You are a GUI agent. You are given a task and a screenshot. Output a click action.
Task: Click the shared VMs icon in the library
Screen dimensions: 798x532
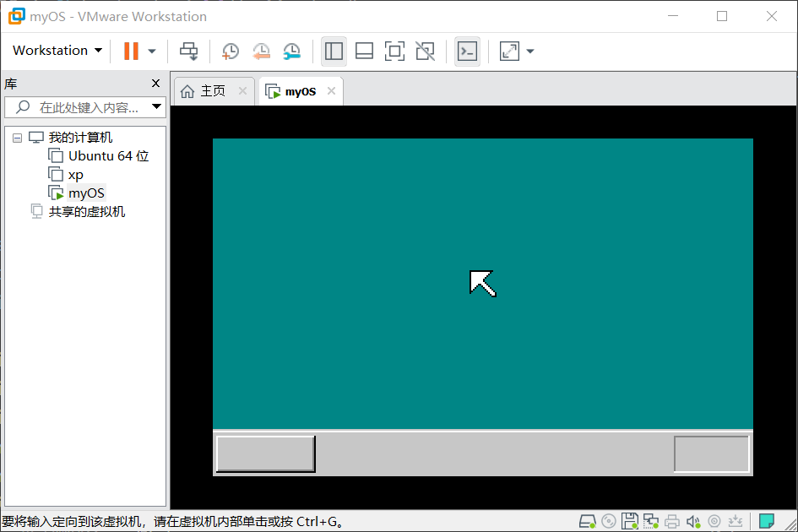[x=36, y=211]
